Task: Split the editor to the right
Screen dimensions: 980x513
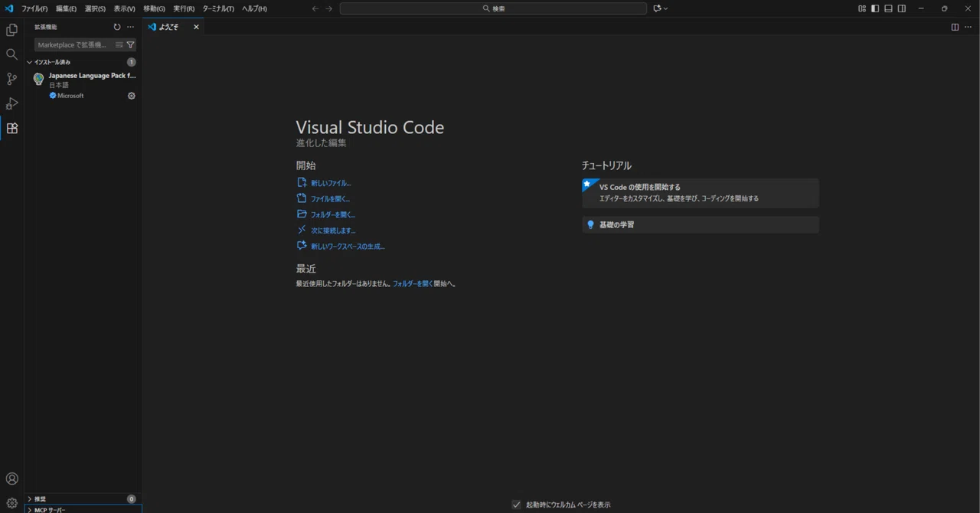Action: pos(955,27)
